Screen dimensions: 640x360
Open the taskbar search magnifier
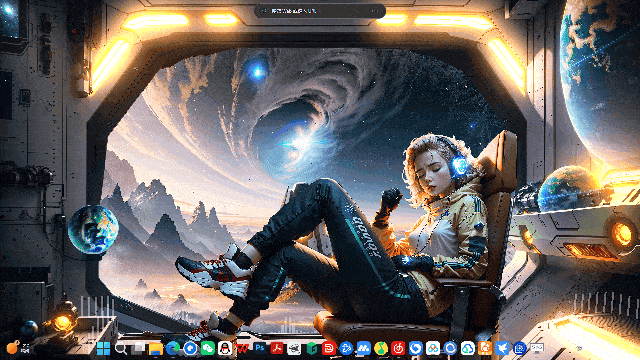tap(121, 348)
